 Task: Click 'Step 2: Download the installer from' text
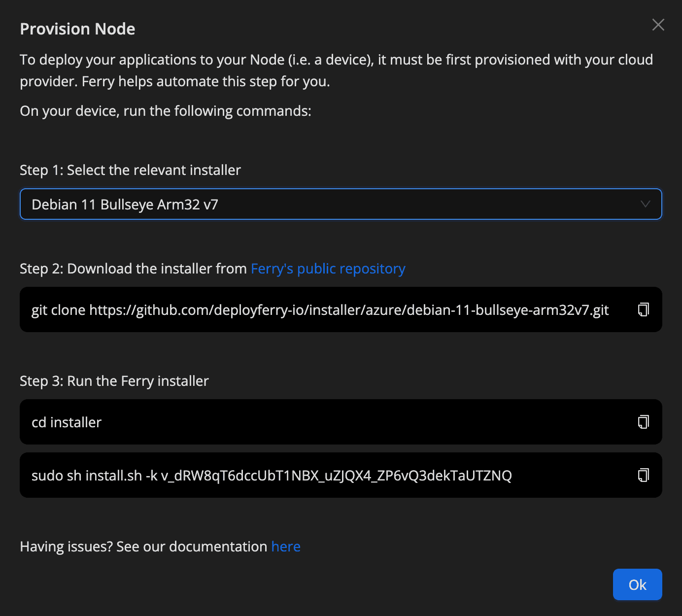pyautogui.click(x=133, y=269)
